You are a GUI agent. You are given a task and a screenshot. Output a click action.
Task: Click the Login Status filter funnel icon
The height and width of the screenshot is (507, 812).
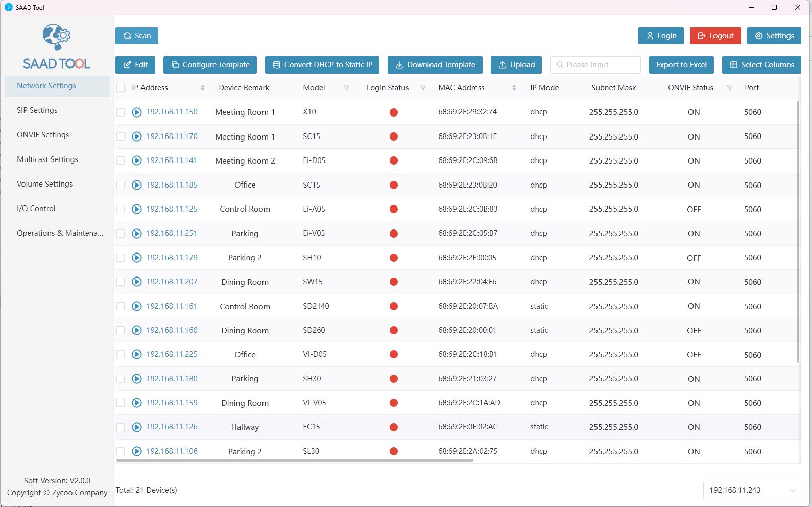423,88
